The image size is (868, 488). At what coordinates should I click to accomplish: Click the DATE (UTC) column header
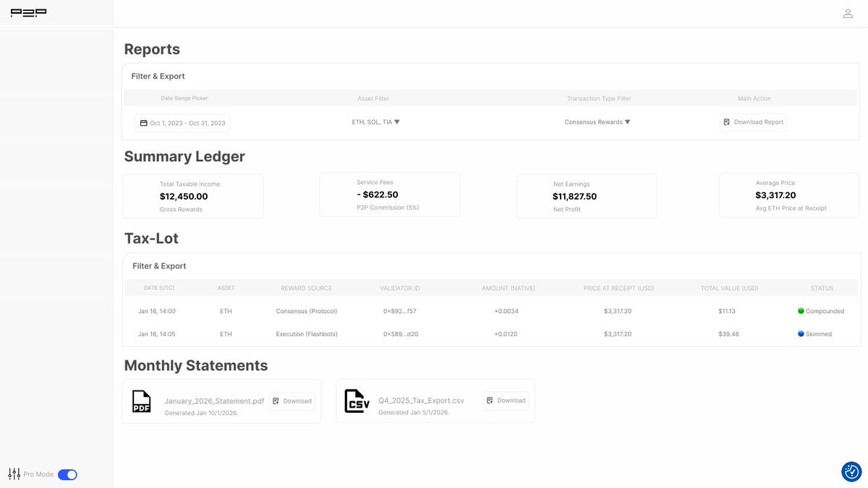(159, 288)
